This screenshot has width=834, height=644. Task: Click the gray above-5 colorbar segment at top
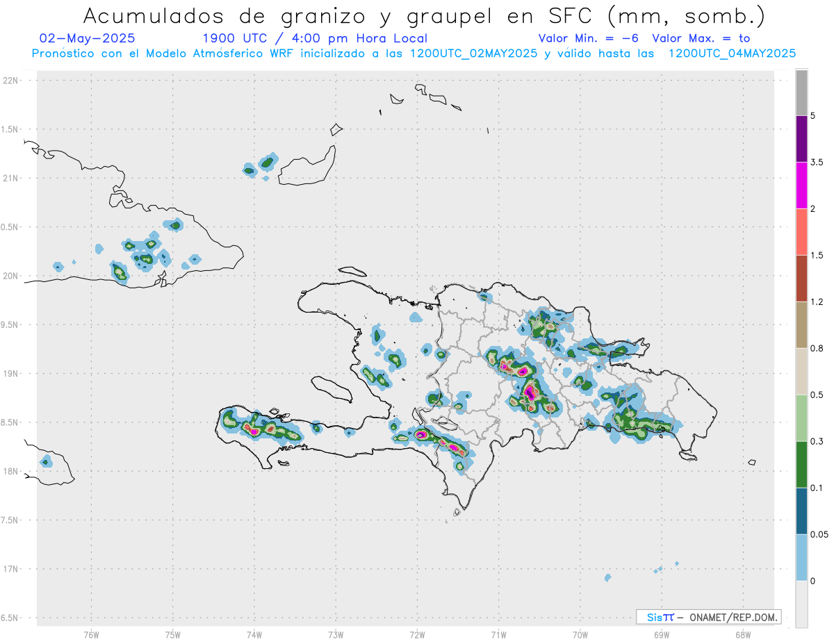pyautogui.click(x=801, y=92)
